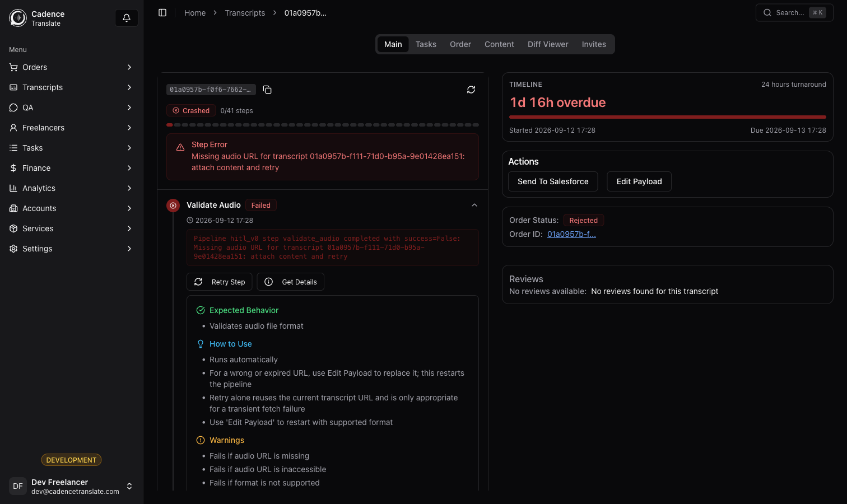The height and width of the screenshot is (504, 847).
Task: Click the Retry Step button
Action: (x=220, y=282)
